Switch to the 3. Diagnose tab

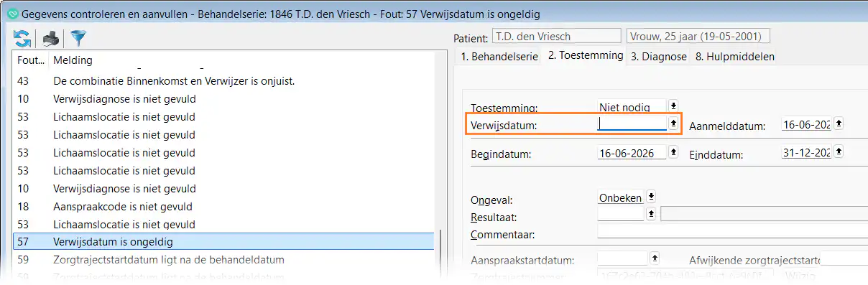(659, 57)
